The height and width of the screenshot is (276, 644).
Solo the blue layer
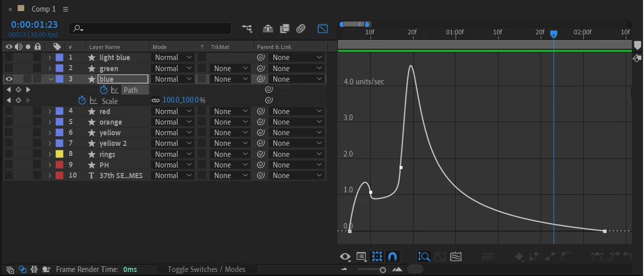pos(27,79)
